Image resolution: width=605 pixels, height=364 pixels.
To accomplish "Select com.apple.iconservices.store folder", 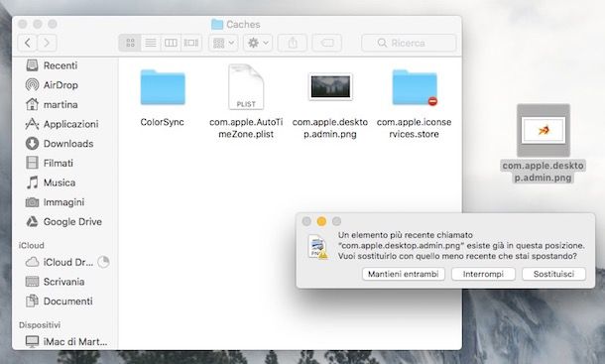I will (x=415, y=87).
